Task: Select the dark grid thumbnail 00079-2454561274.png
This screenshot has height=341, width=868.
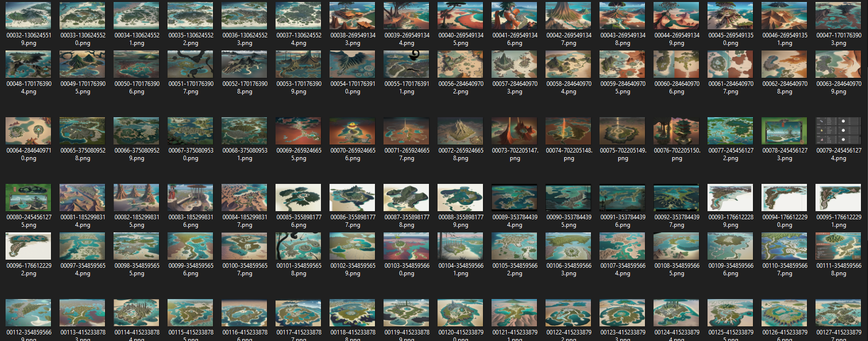Action: [838, 130]
